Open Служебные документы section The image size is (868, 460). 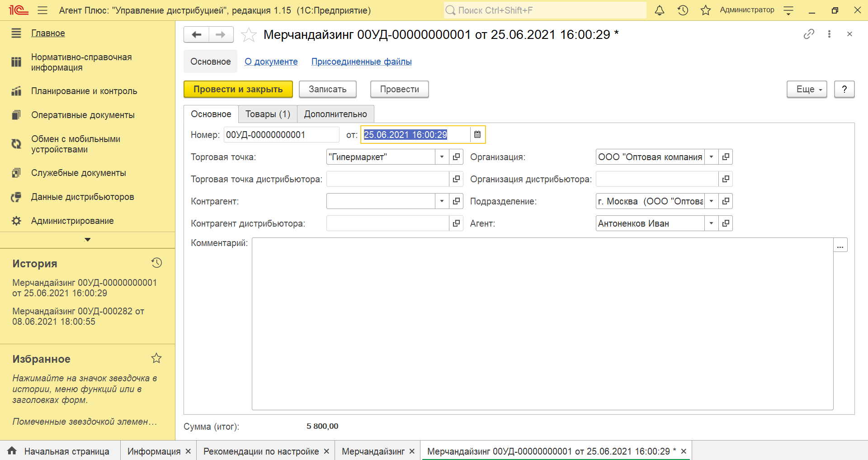pos(79,173)
